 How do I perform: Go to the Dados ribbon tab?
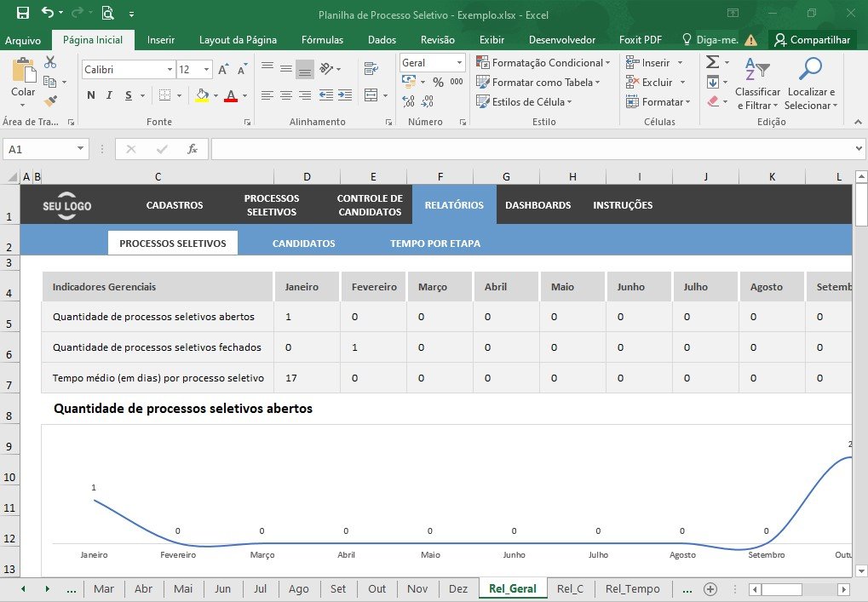pos(382,40)
